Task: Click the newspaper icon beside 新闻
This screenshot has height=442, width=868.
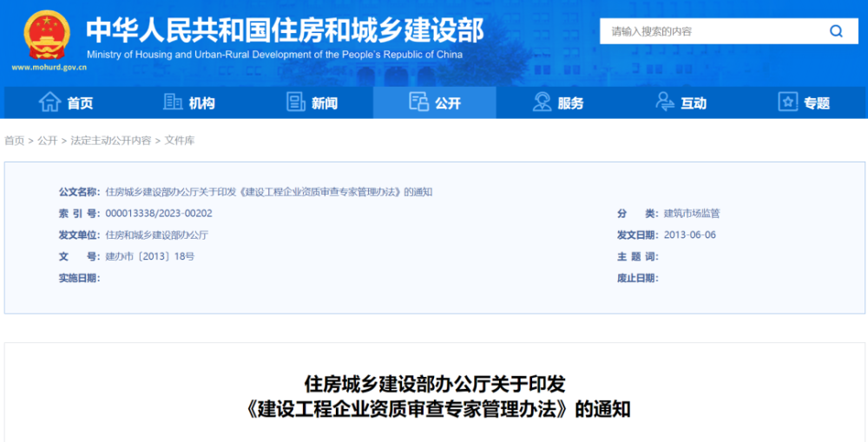Action: pyautogui.click(x=296, y=102)
